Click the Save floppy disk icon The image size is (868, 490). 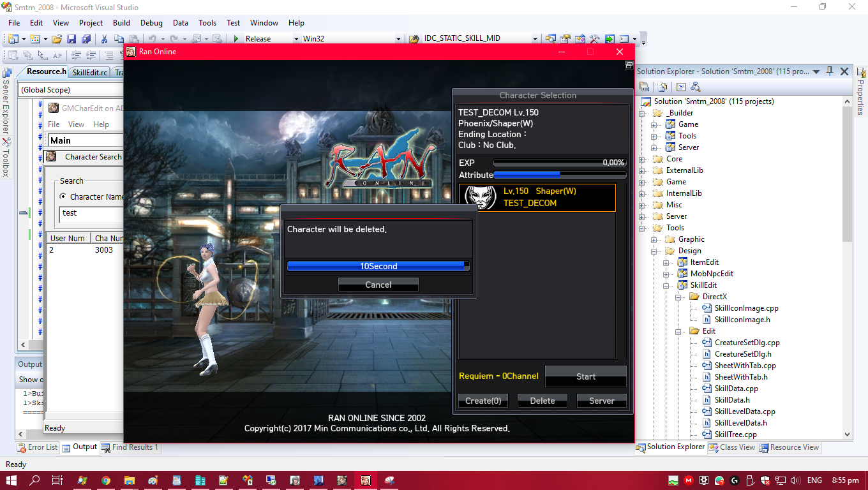[x=71, y=39]
